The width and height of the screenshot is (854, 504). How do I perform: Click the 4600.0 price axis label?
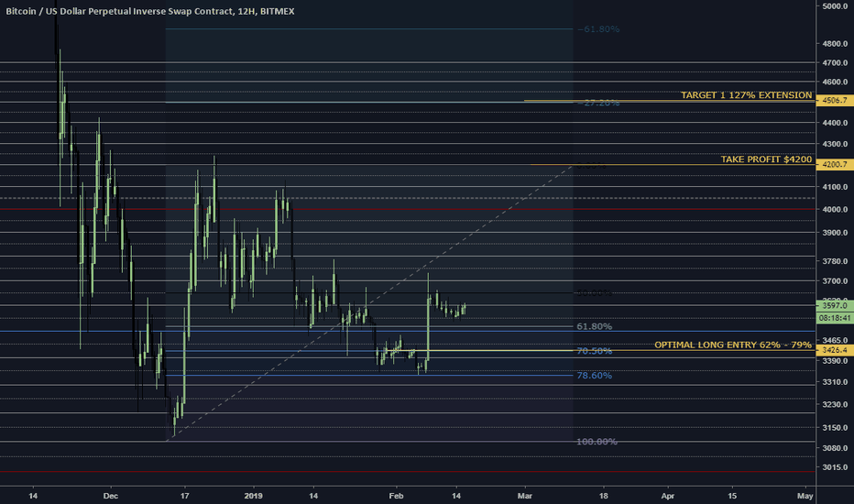(x=835, y=82)
